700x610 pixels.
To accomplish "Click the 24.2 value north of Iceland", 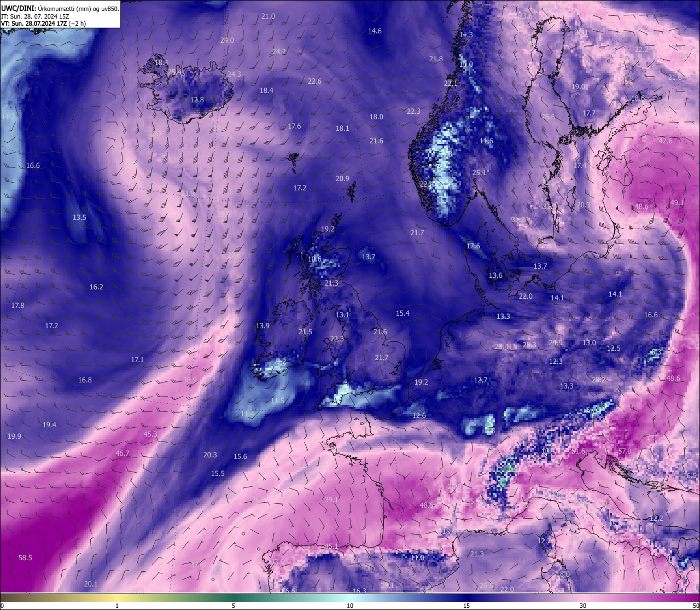I will coord(279,51).
